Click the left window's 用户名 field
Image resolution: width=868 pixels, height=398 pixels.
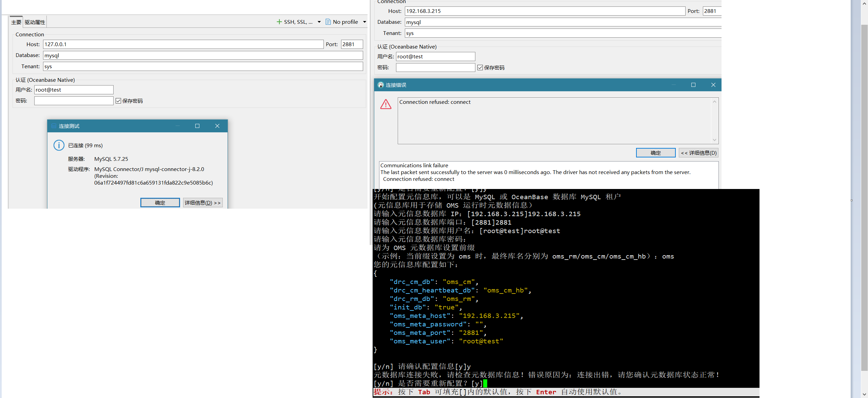[x=74, y=90]
